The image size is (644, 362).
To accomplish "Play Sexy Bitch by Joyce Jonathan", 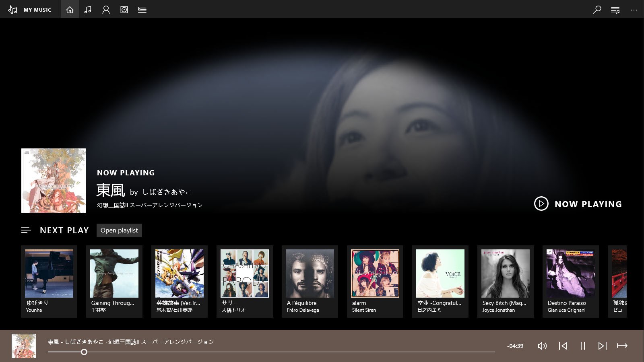I will tap(506, 282).
